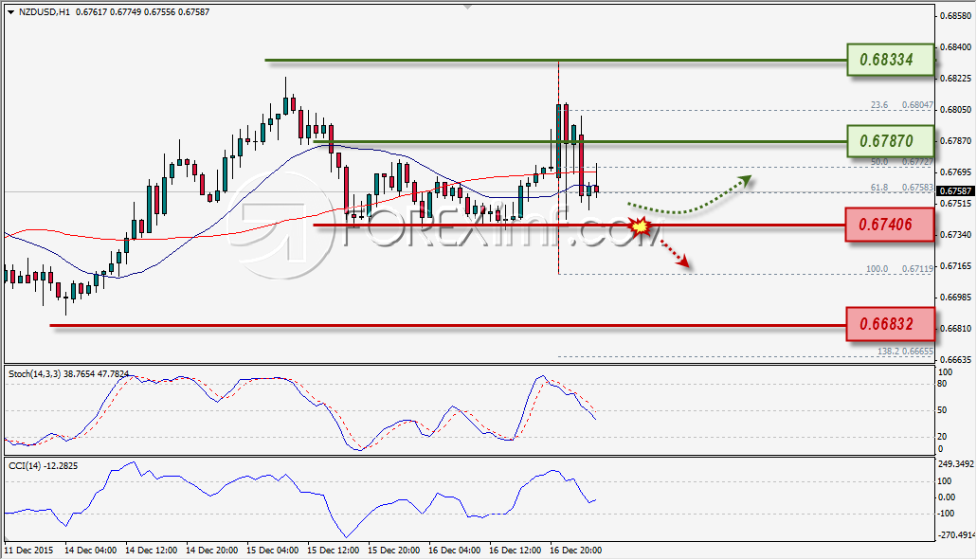Click the 61.8 Fibonacci label 0.67583

coord(901,187)
